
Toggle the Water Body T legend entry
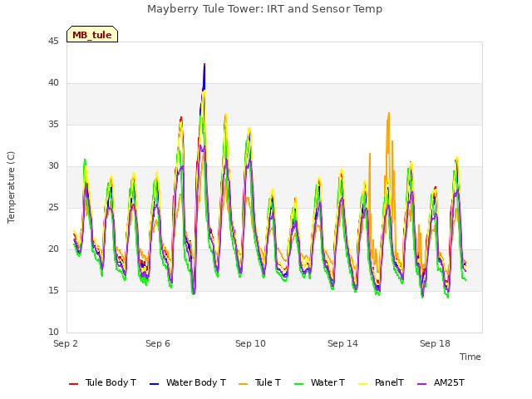pos(188,382)
